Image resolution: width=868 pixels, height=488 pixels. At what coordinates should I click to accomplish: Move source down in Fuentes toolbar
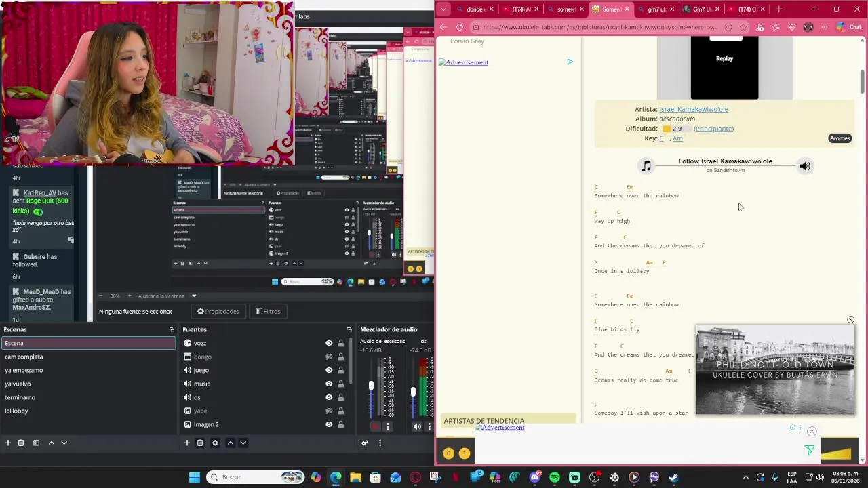pyautogui.click(x=243, y=443)
